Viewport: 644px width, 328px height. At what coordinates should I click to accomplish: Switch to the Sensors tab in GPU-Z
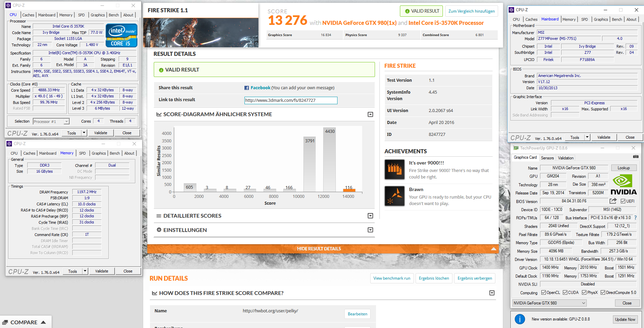547,158
